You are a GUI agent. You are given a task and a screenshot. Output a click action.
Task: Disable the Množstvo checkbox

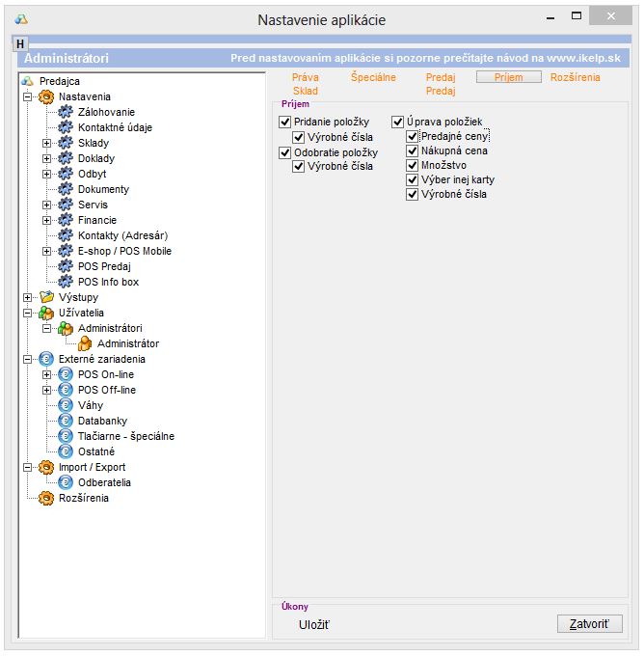click(413, 166)
